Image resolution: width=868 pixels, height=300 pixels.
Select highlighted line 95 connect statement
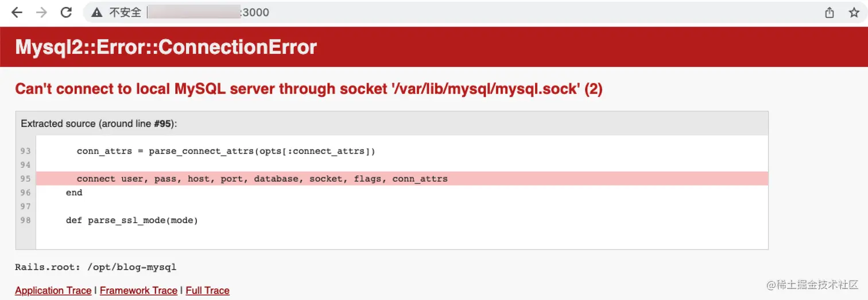tap(402, 179)
